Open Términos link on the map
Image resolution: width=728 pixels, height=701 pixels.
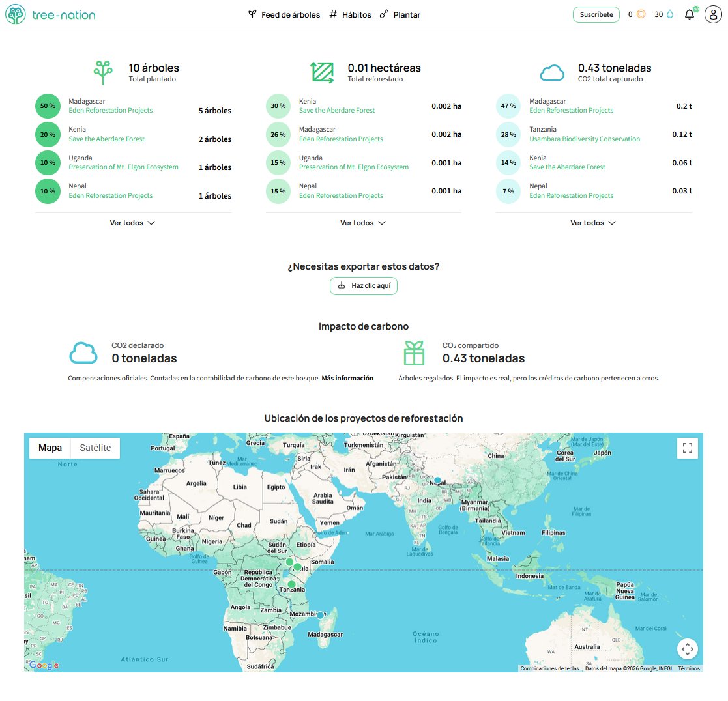(689, 668)
